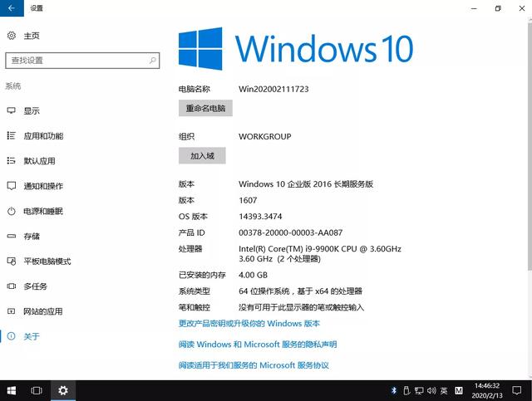Select the 多任务 icon
532x401 pixels.
click(11, 286)
